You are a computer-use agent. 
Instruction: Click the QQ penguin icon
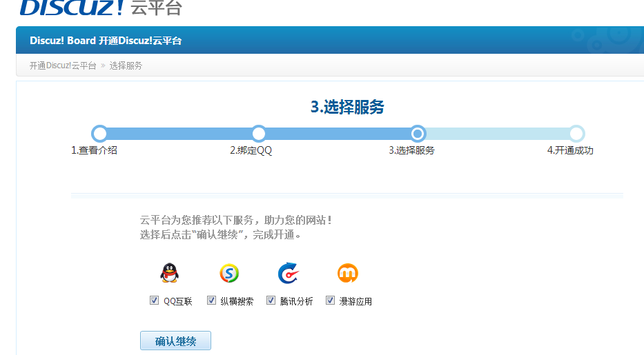click(169, 273)
